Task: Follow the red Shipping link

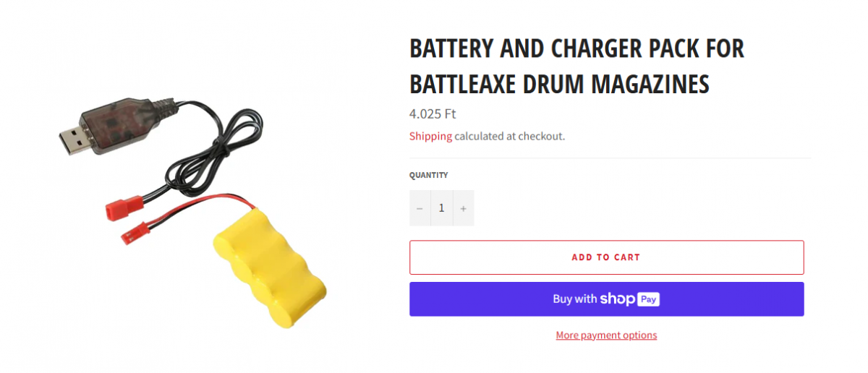Action: click(430, 136)
